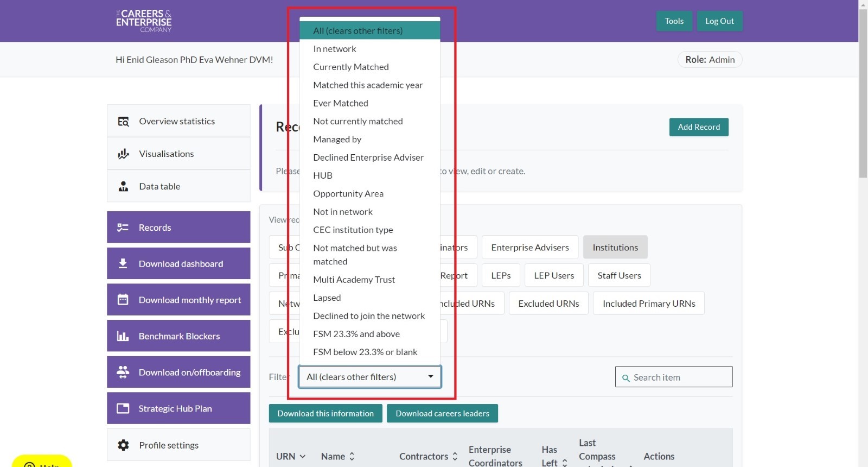Open the Enterprise Advisers record type
This screenshot has height=467, width=868.
[x=529, y=248]
